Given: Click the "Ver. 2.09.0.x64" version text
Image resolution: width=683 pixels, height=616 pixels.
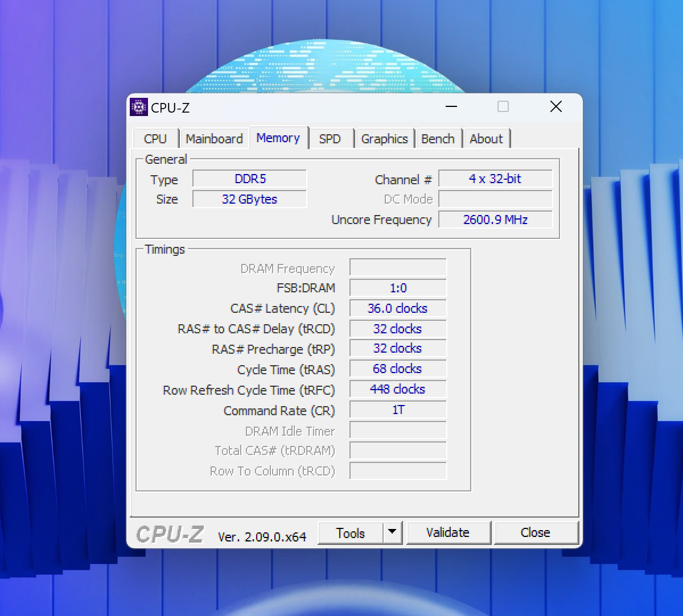Looking at the screenshot, I should [x=262, y=536].
